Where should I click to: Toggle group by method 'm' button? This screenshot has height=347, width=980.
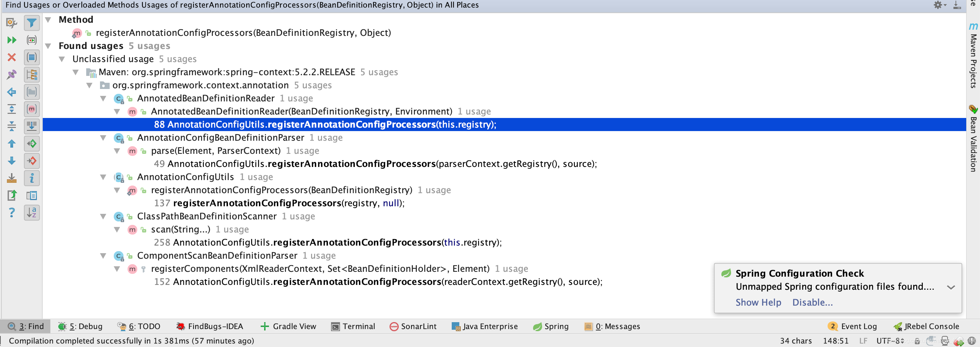(32, 109)
